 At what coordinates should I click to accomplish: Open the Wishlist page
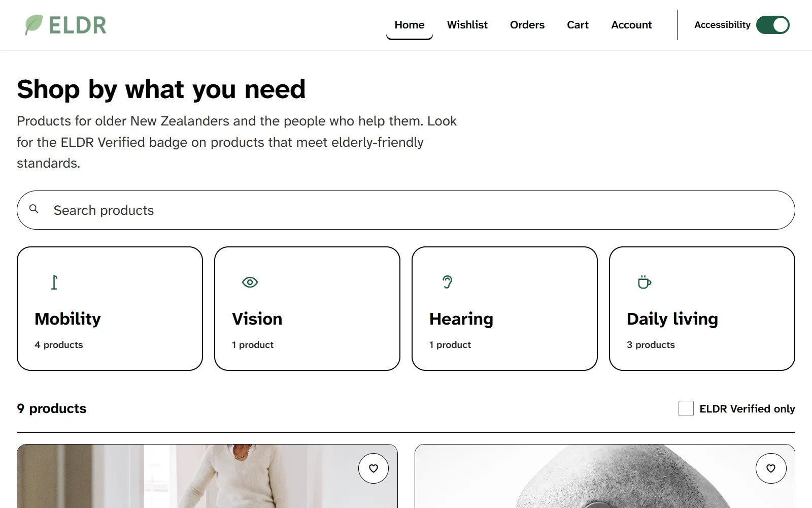(x=467, y=25)
